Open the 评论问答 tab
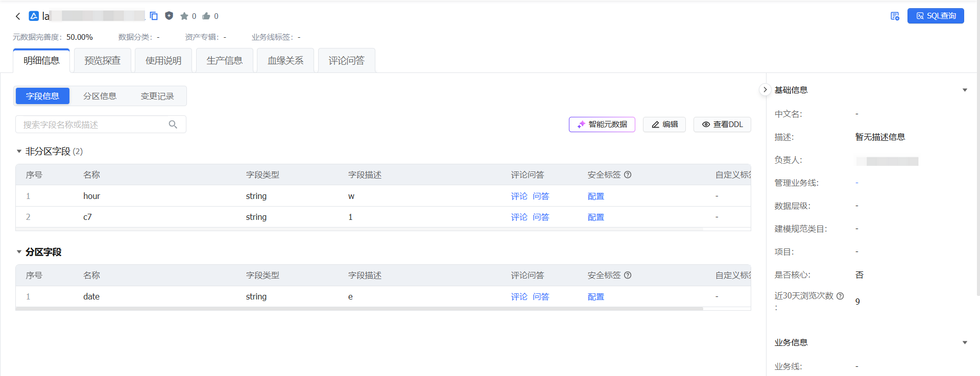Image resolution: width=980 pixels, height=376 pixels. [x=347, y=61]
